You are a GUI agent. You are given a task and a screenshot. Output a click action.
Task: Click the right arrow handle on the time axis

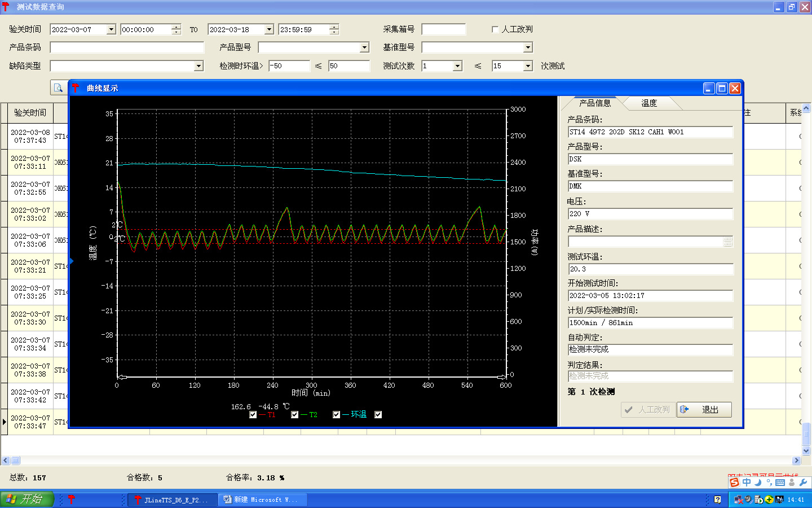click(501, 376)
